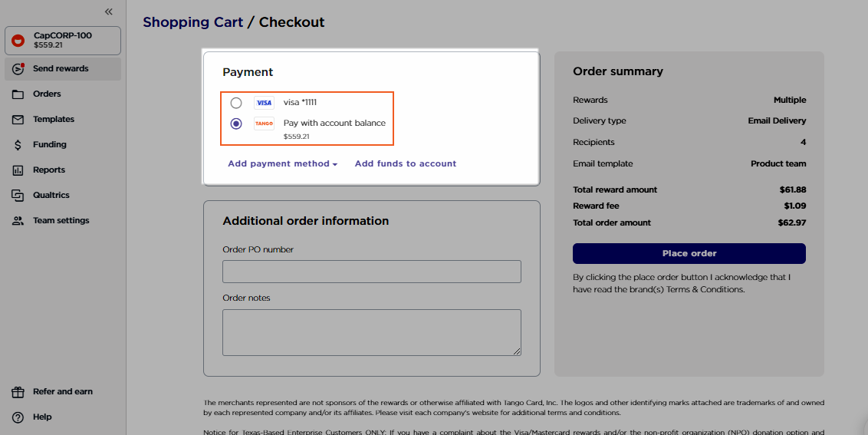Click the Tango logo next to account balance
The image size is (868, 435).
[x=264, y=124]
